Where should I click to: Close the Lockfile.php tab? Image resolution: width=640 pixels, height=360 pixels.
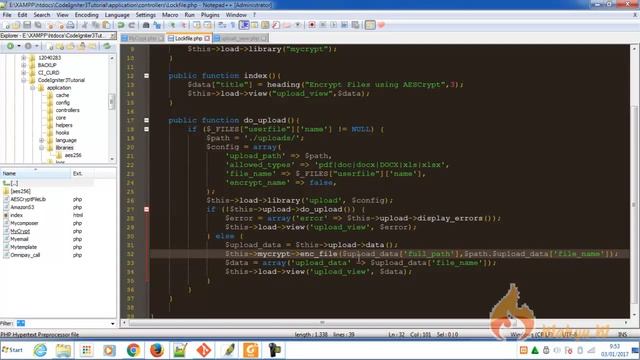207,38
